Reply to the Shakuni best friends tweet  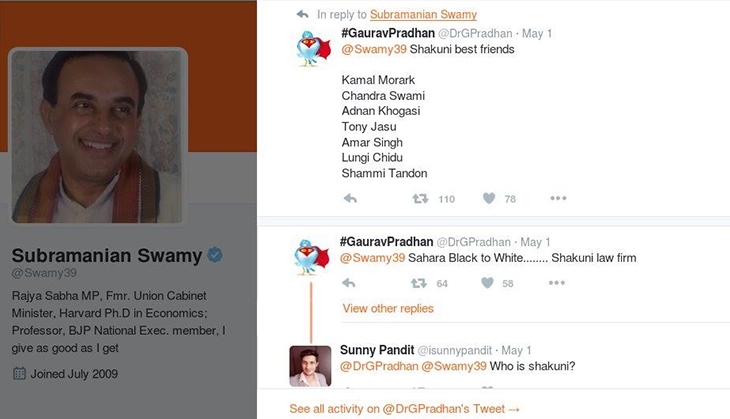pyautogui.click(x=350, y=199)
